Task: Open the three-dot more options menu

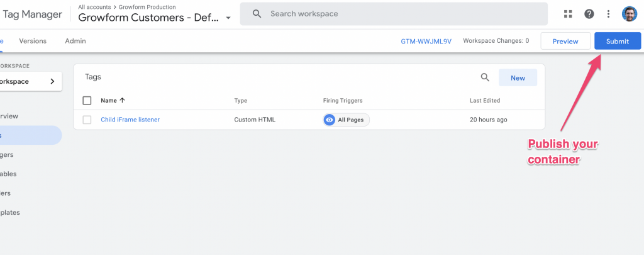Action: (609, 14)
